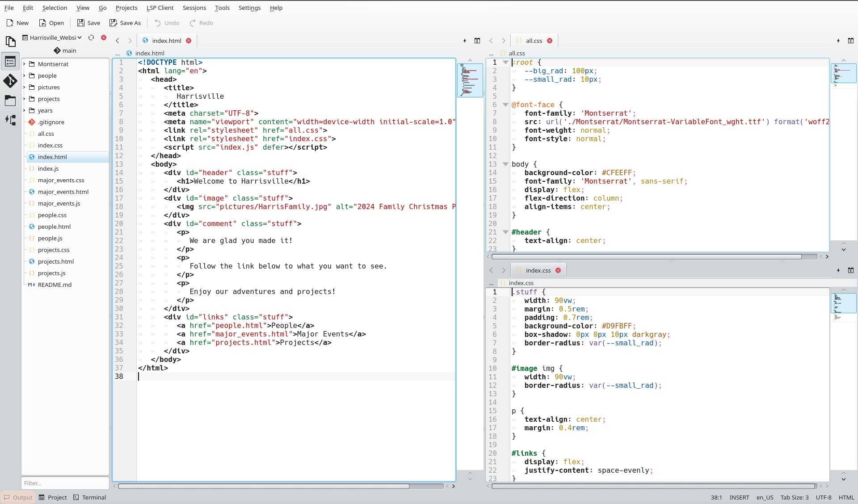Close the index.css tab

pos(558,270)
